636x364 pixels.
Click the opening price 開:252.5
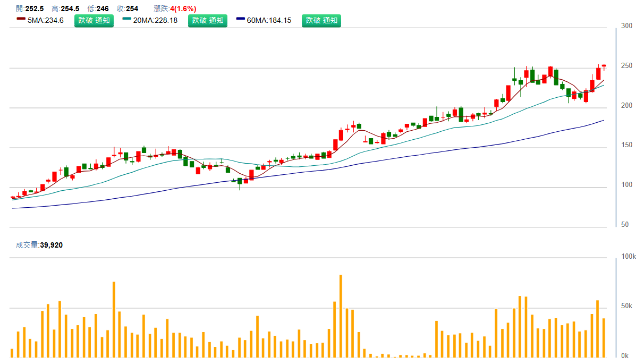tap(30, 9)
